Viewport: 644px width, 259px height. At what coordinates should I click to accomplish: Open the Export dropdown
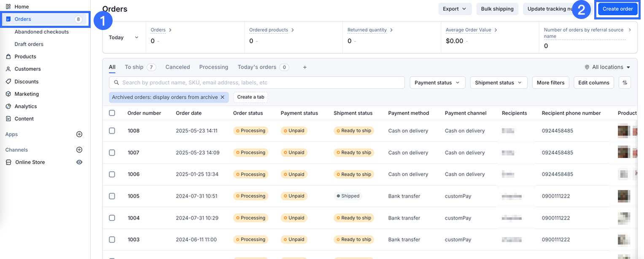coord(455,9)
